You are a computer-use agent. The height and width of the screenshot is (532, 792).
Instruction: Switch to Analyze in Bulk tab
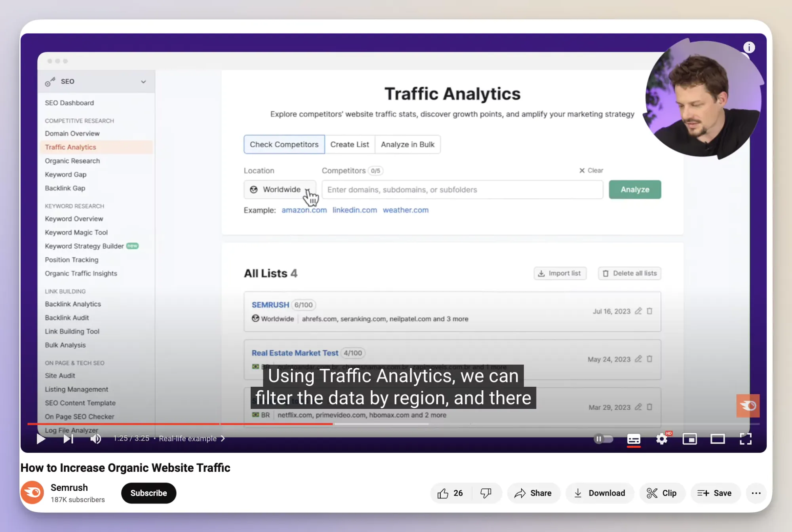407,144
